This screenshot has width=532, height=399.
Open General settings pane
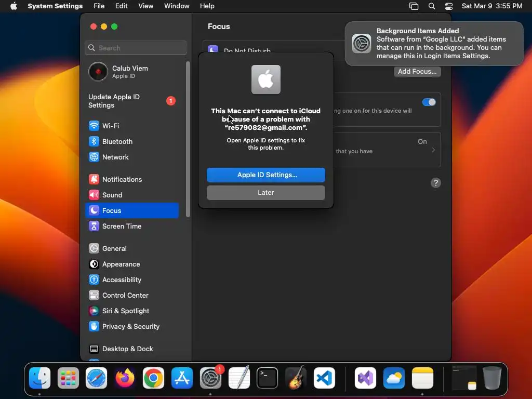point(132,249)
